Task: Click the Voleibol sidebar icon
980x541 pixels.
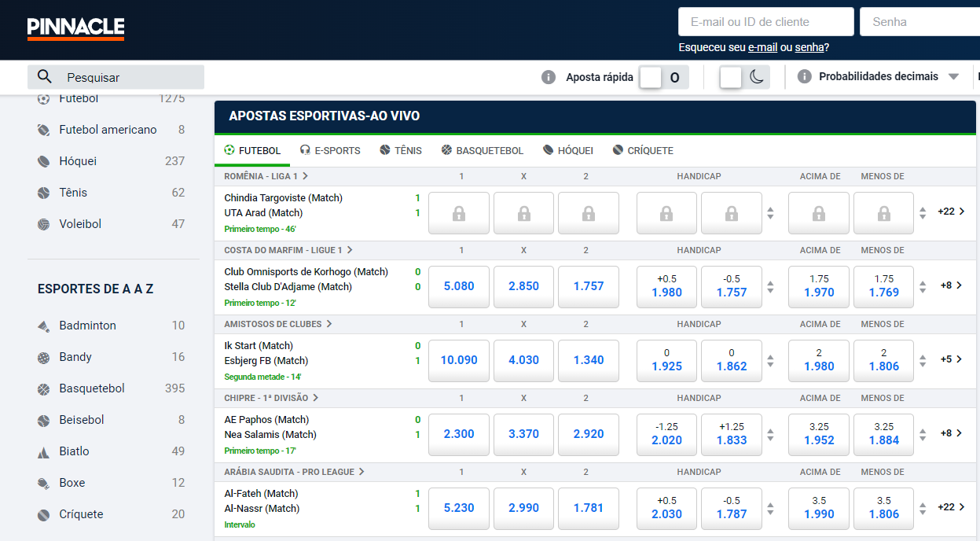Action: pyautogui.click(x=43, y=224)
